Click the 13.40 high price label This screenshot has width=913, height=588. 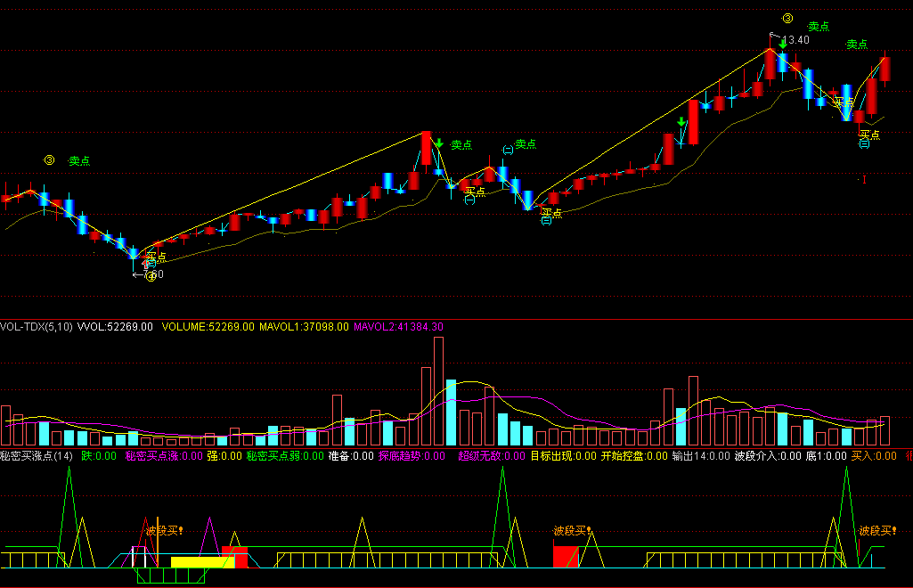click(x=795, y=40)
